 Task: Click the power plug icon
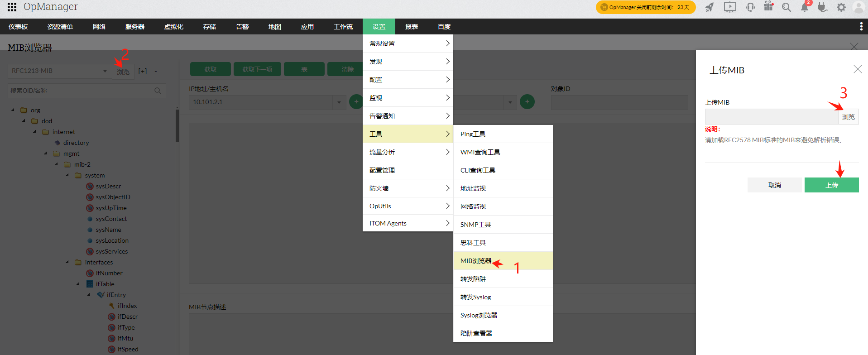click(823, 7)
